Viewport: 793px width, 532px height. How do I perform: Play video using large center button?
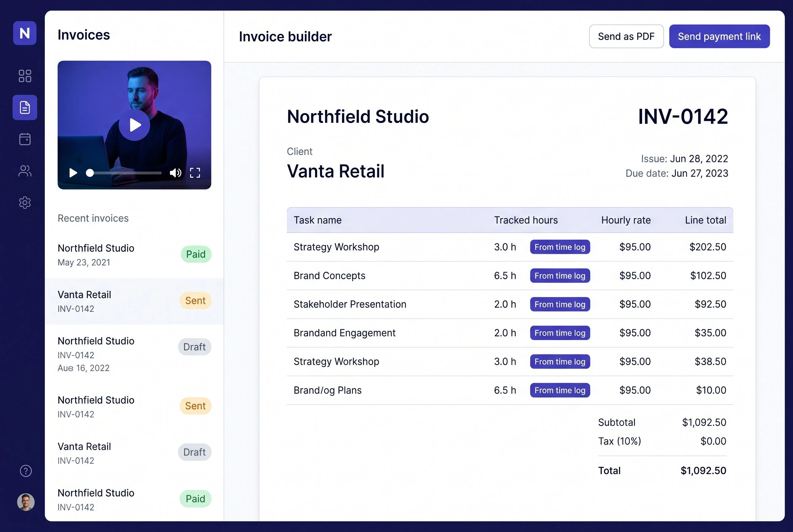coord(134,125)
